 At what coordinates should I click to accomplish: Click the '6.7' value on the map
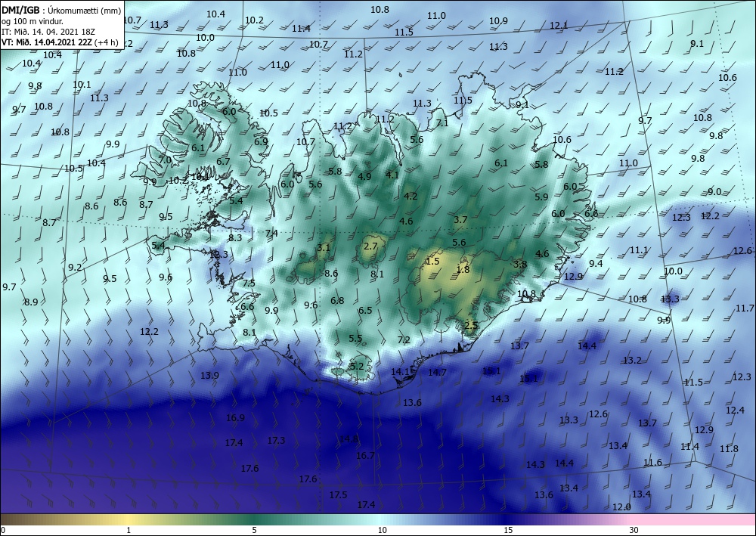tap(223, 162)
